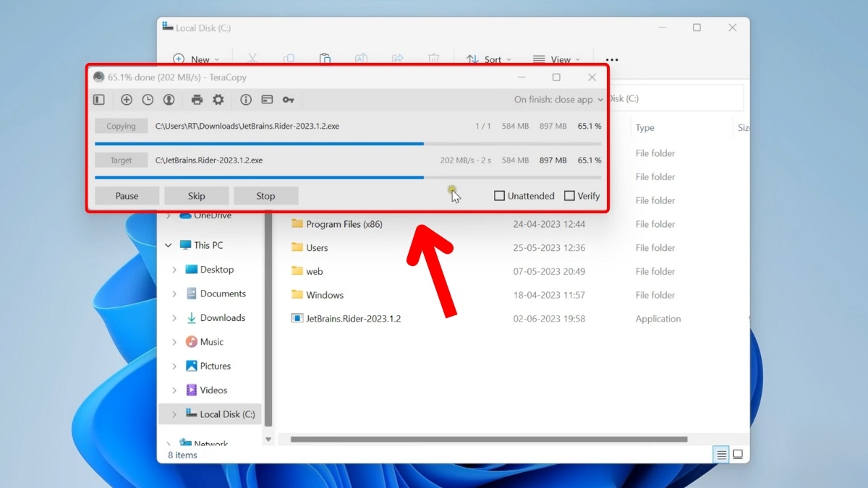Click the Cut scissors icon in Explorer toolbar

(252, 59)
